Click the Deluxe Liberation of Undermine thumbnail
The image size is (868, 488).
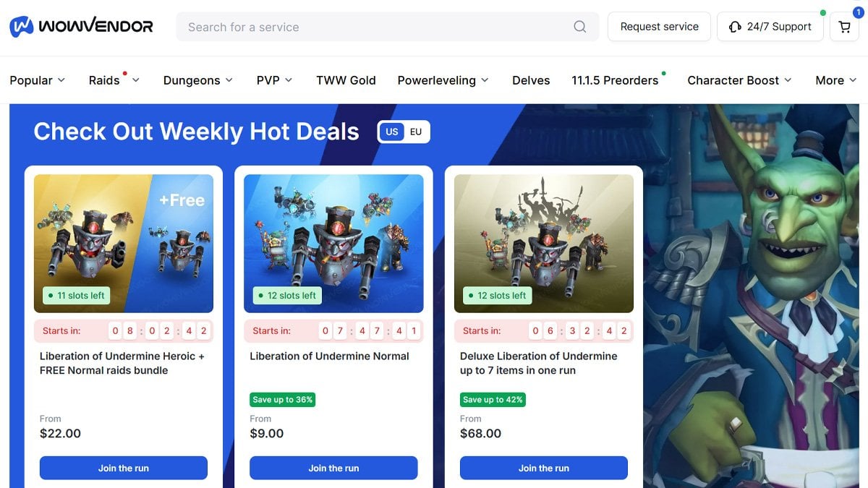click(544, 244)
